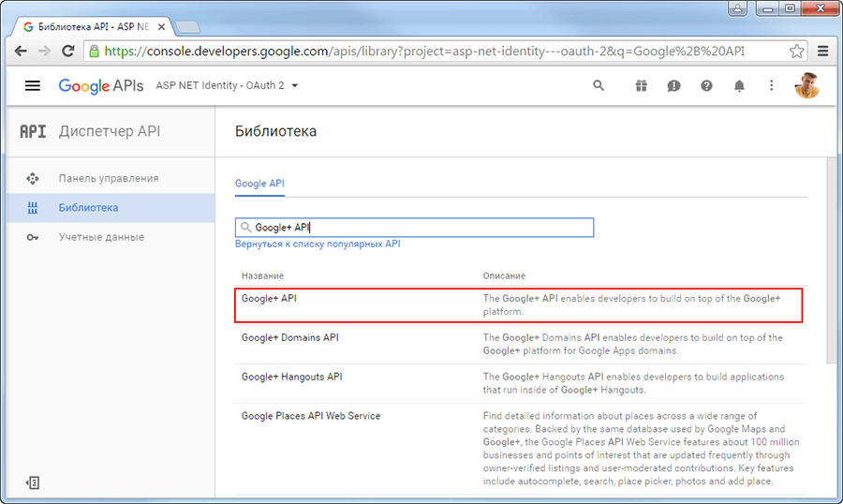Open the three-dot more options menu
Image resolution: width=843 pixels, height=504 pixels.
772,85
